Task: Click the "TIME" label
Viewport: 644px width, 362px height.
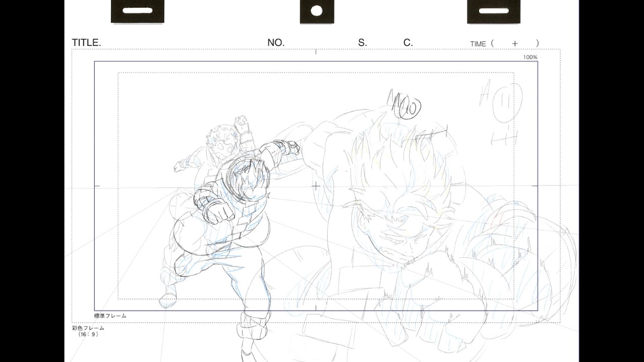Action: (x=478, y=44)
